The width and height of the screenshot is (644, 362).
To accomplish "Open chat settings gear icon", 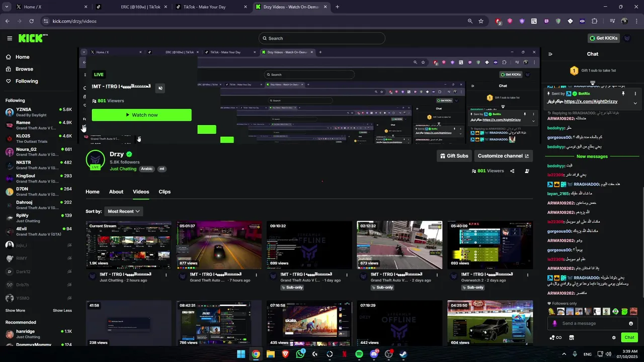I will point(614,337).
